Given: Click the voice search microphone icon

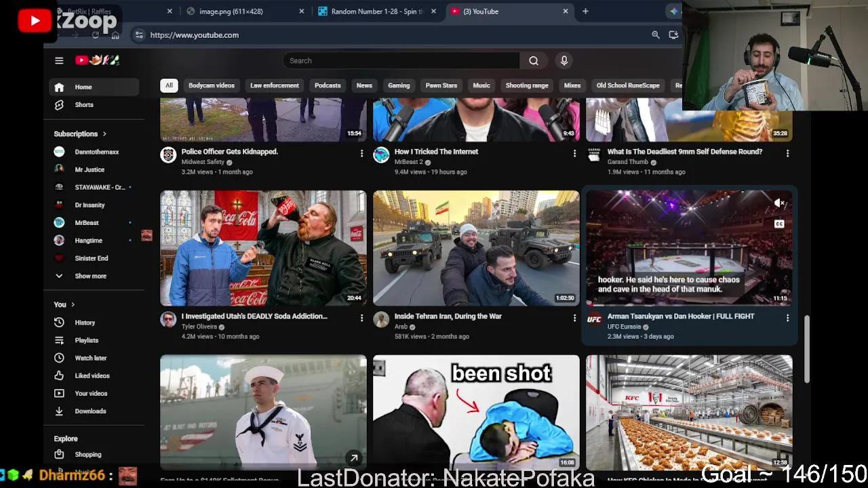Looking at the screenshot, I should point(564,60).
